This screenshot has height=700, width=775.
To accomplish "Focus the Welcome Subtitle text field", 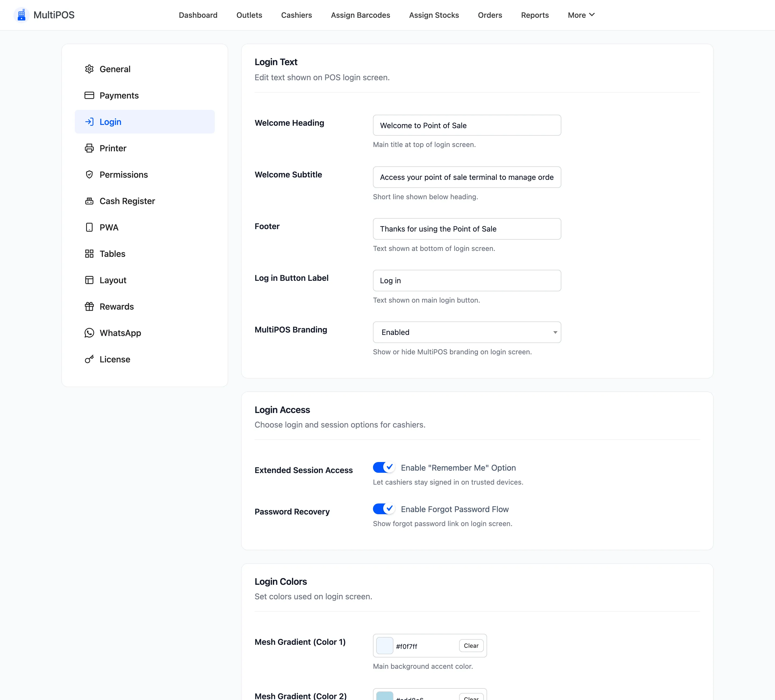I will (467, 177).
